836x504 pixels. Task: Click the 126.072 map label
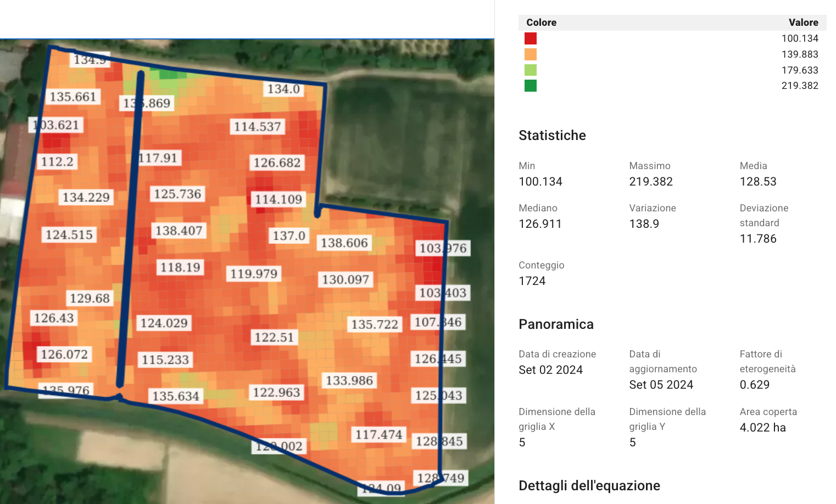64,354
